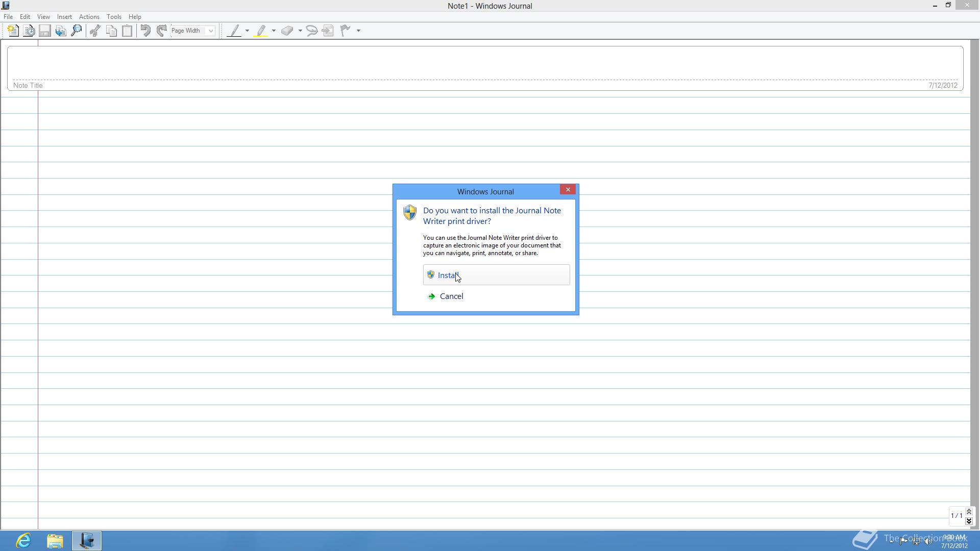Select the yellow Highlighter tool
Viewport: 980px width, 551px height.
click(x=261, y=31)
